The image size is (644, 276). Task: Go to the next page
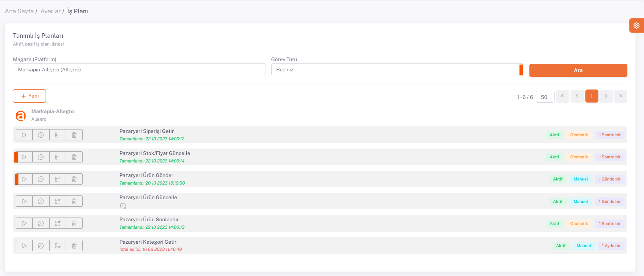606,96
